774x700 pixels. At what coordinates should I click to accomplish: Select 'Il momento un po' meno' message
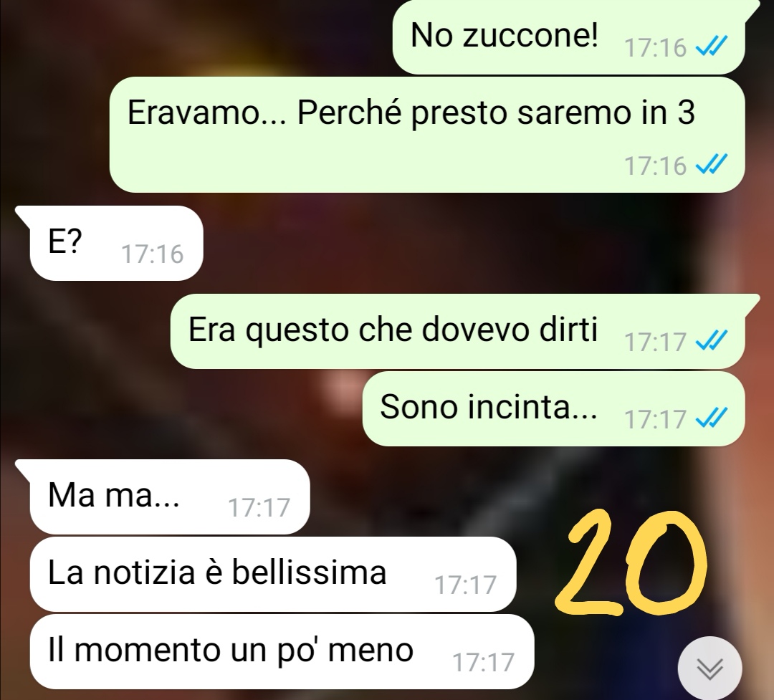(282, 651)
